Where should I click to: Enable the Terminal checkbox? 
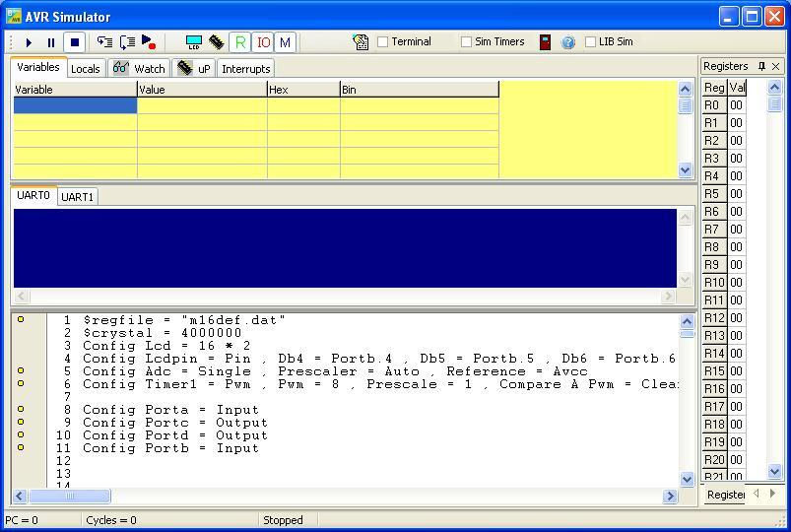point(383,42)
